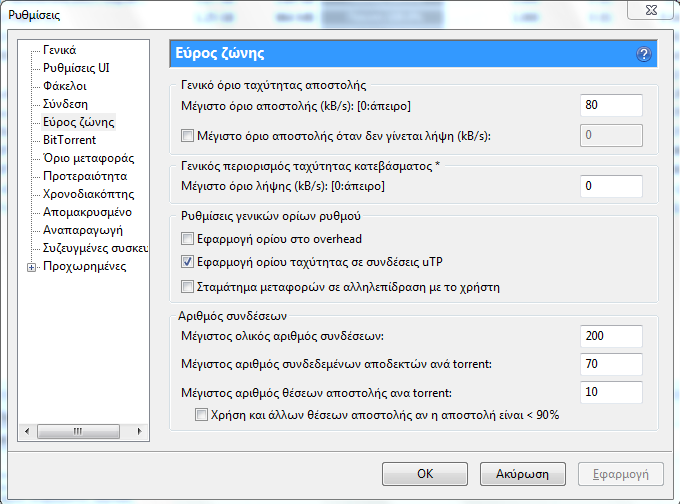Open Προχωρημένες settings page
This screenshot has height=504, width=680.
[x=85, y=266]
